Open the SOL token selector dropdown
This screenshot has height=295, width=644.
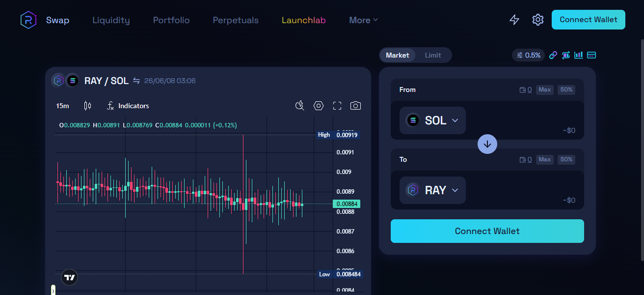[432, 120]
